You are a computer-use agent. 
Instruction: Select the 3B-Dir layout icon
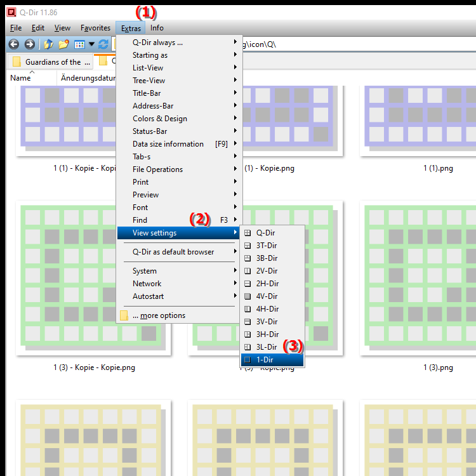click(x=248, y=258)
